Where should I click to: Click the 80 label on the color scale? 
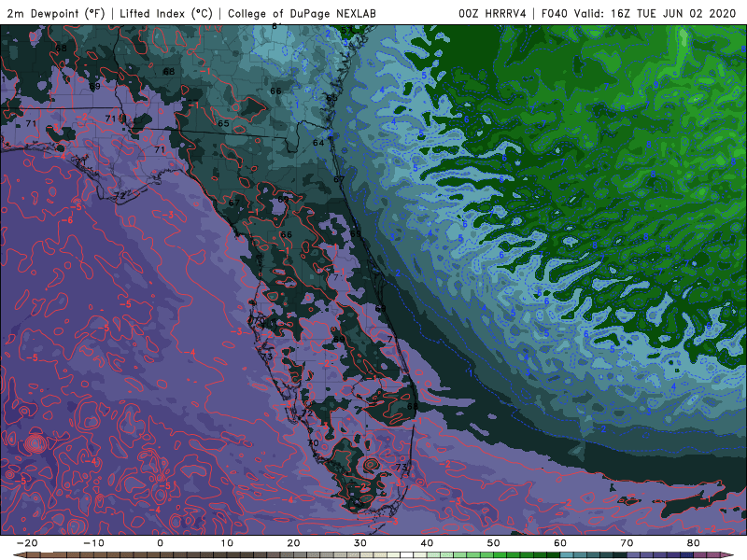tap(694, 543)
